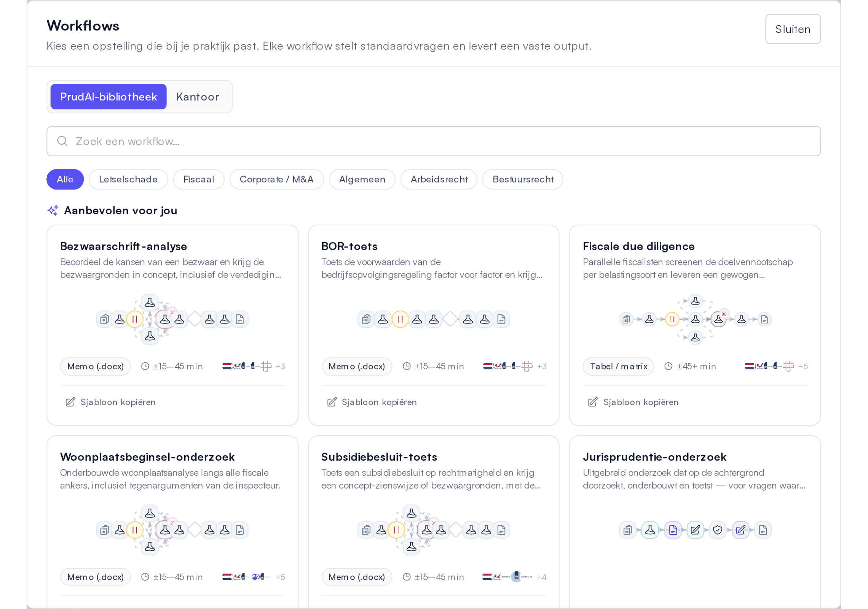Click the topmost flask node in Subsidiebesluit-toets diagram
The width and height of the screenshot is (868, 609).
411,513
